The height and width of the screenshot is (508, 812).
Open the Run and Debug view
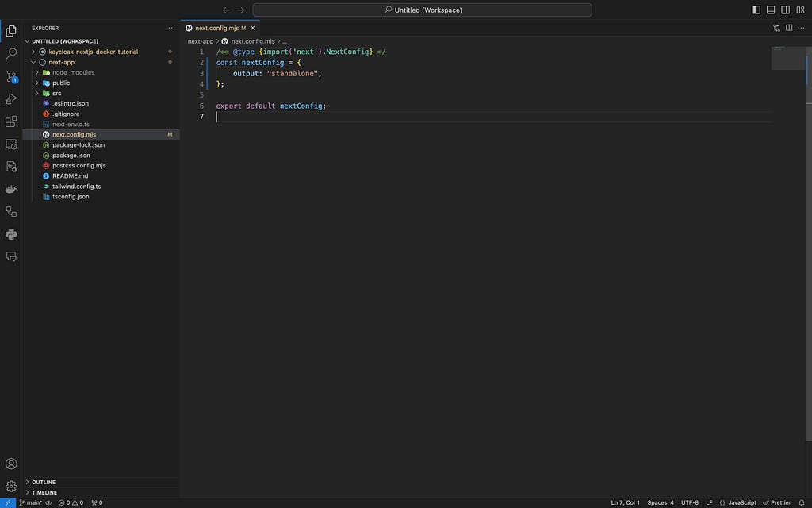coord(11,98)
